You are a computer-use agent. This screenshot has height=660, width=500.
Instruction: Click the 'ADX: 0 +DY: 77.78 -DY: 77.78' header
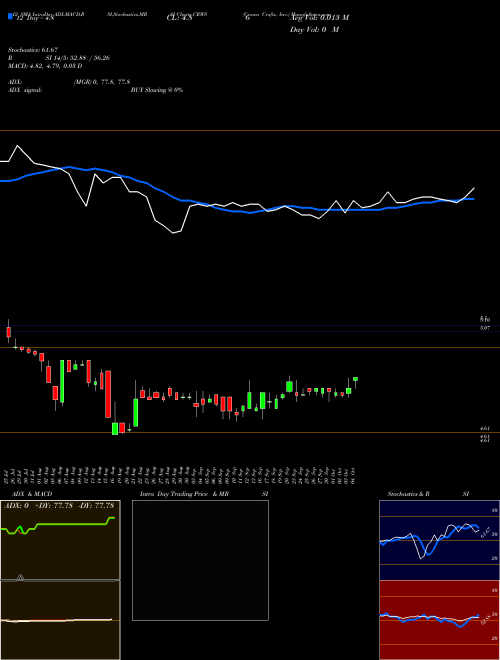[59, 505]
